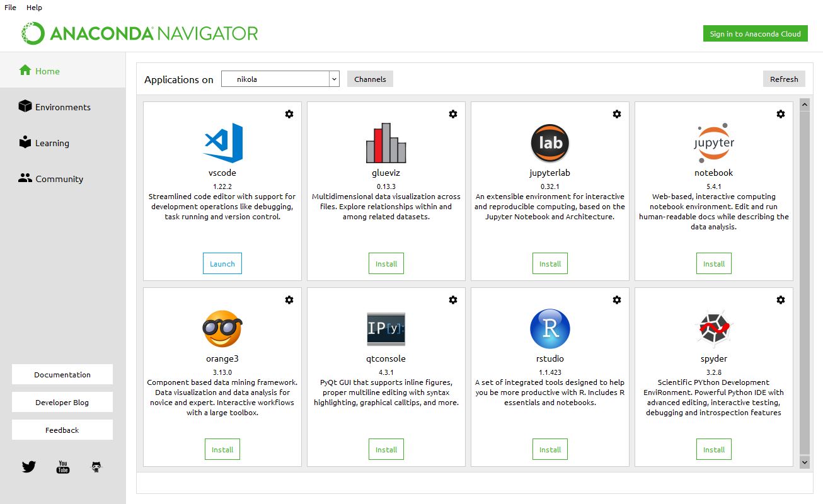Screen dimensions: 823x504
Task: Open settings gear on orange3 card
Action: click(x=289, y=300)
